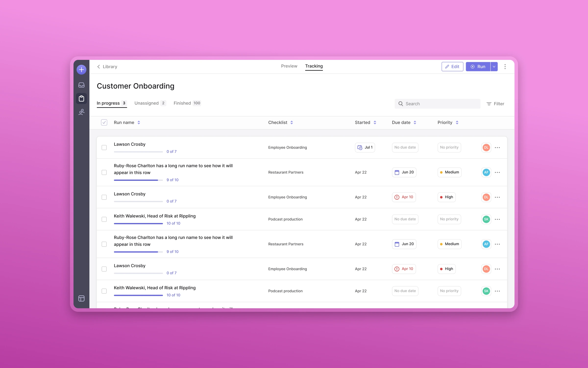The width and height of the screenshot is (588, 368).
Task: Click the 0 of 7 progress bar in Jul 1 row
Action: pyautogui.click(x=138, y=152)
